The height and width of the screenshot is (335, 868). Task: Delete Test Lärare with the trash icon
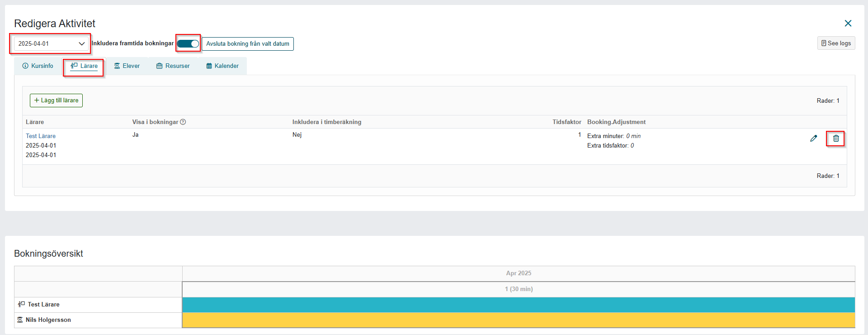836,139
